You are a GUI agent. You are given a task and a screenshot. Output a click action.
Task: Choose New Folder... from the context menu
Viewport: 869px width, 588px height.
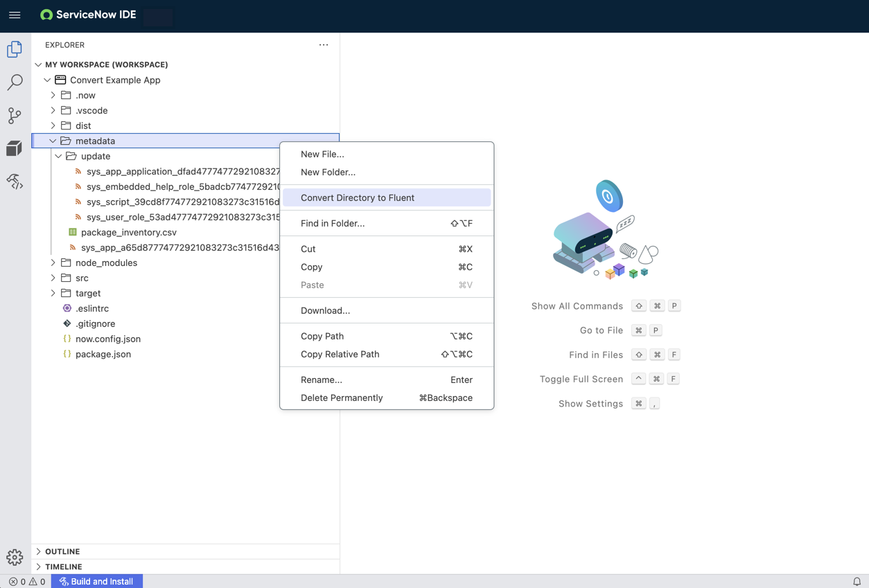click(x=387, y=172)
